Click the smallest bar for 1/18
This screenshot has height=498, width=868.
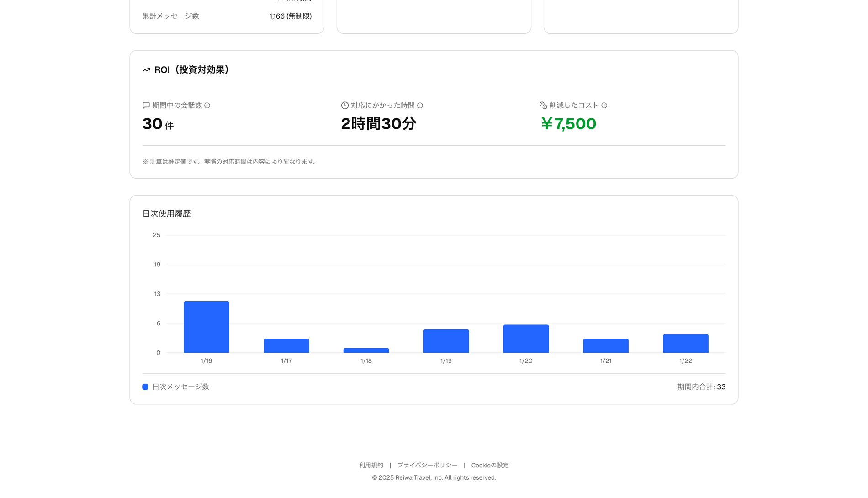366,350
